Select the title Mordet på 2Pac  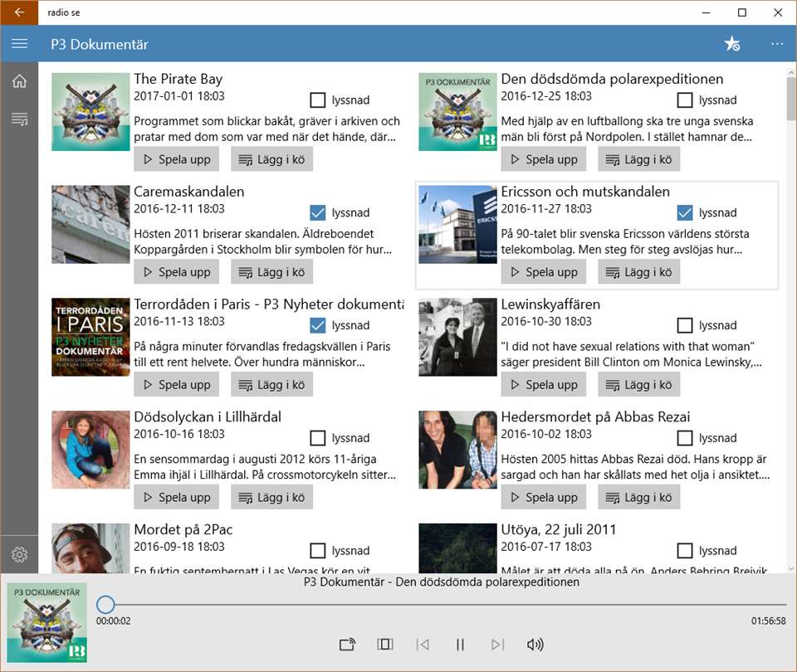[x=183, y=530]
